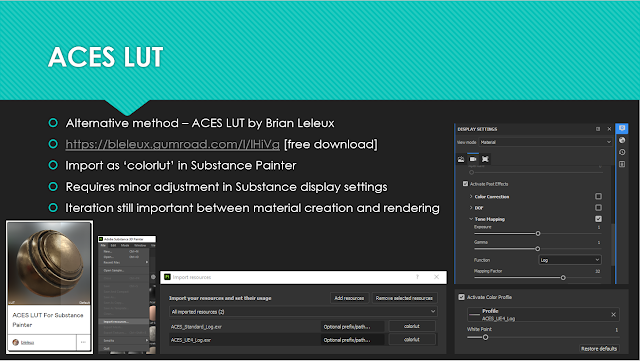Image resolution: width=640 pixels, height=361 pixels.
Task: Open the bleleux.gumroad.com hyperlink
Action: point(172,144)
